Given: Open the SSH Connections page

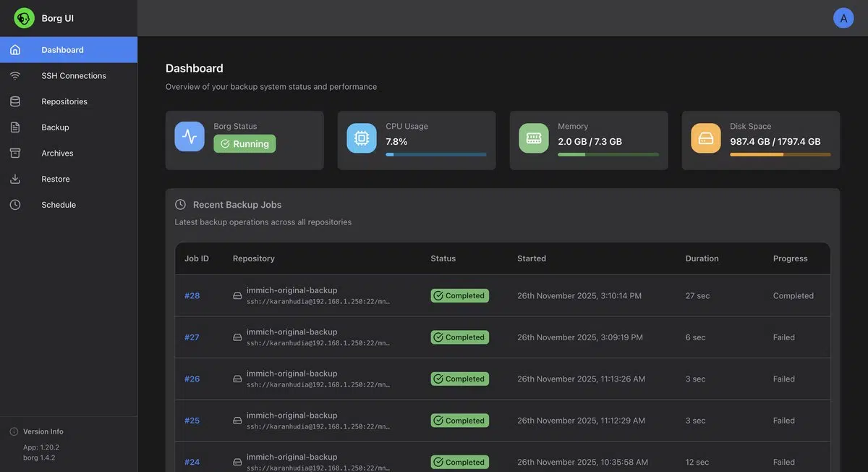Looking at the screenshot, I should [73, 76].
